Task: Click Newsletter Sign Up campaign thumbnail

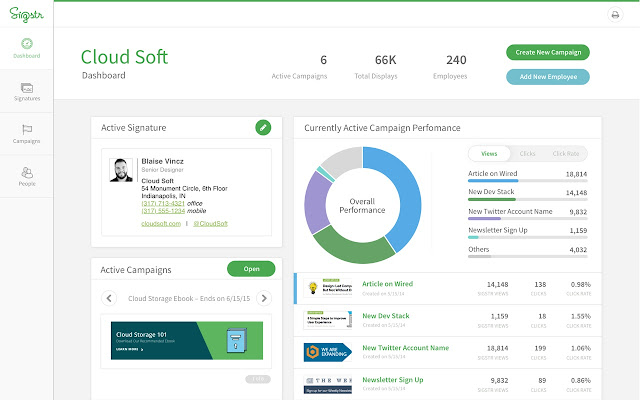Action: coord(328,384)
